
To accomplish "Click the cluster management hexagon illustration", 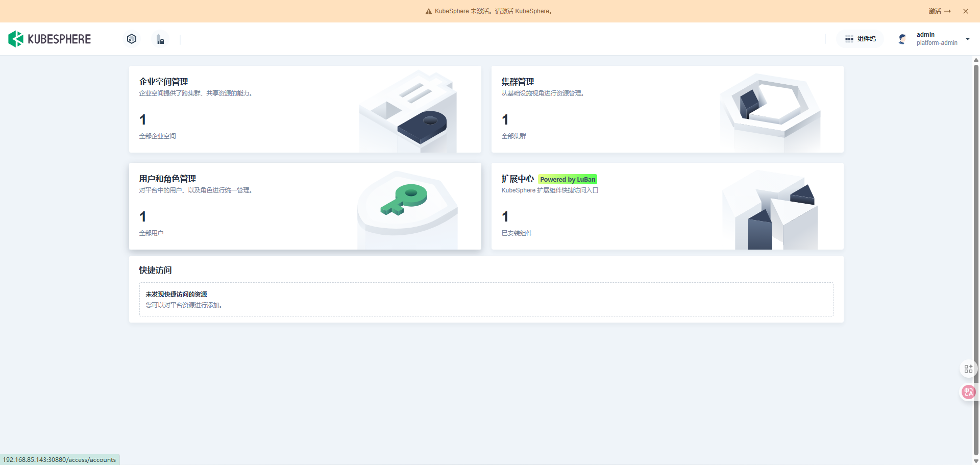I will point(770,112).
